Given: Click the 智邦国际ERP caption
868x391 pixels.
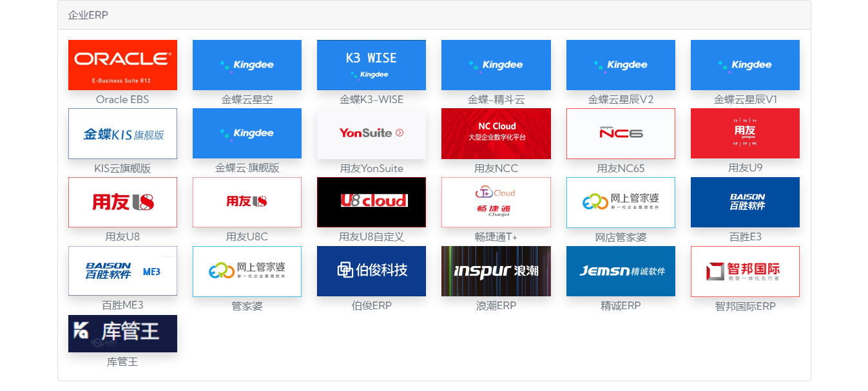Looking at the screenshot, I should pyautogui.click(x=745, y=306).
